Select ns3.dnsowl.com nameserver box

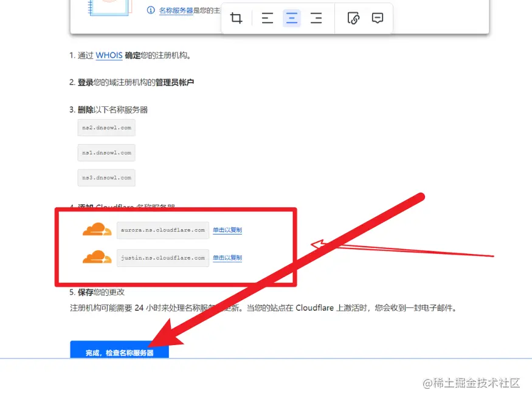tap(106, 177)
